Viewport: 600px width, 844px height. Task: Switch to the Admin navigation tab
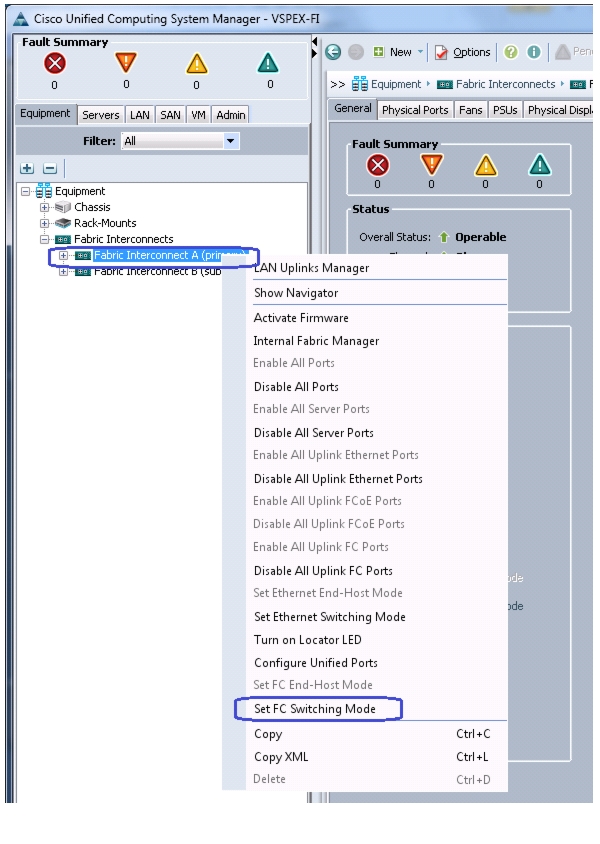(231, 115)
